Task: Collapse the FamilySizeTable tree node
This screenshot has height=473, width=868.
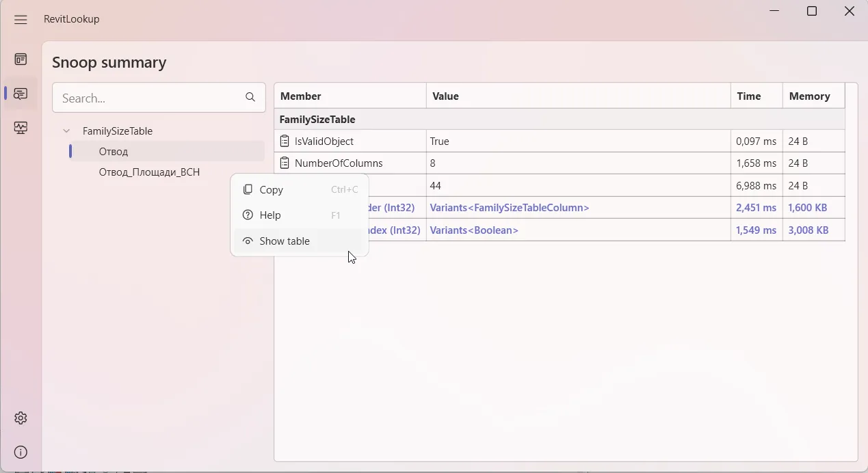Action: [66, 131]
